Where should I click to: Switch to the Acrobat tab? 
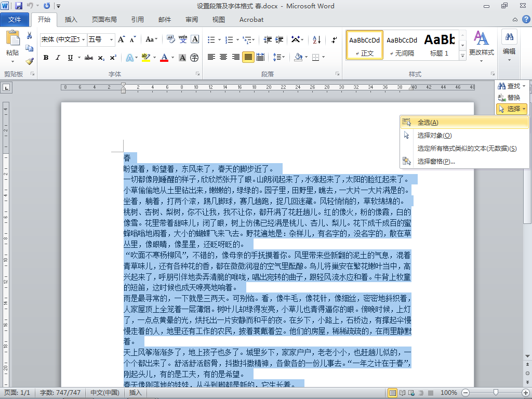point(251,20)
